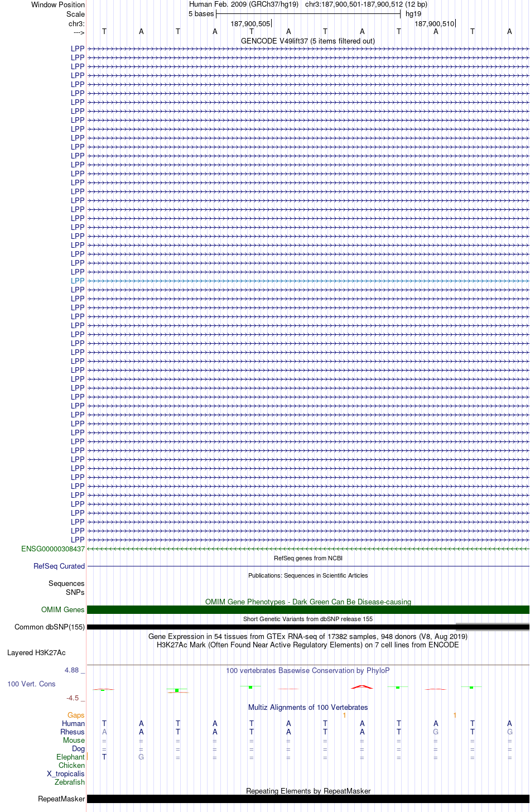The image size is (530, 812).
Task: Open the GENCODE V49lift37 track title
Action: (x=308, y=41)
